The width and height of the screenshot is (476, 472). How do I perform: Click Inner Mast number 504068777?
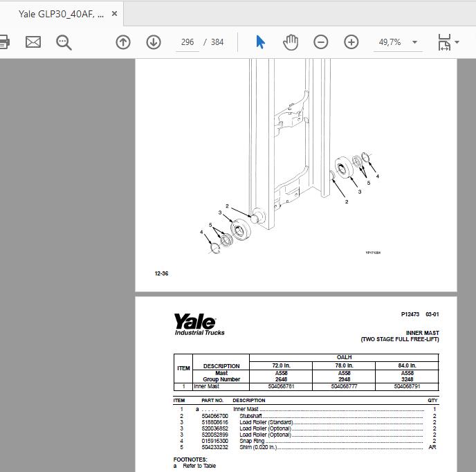[344, 386]
